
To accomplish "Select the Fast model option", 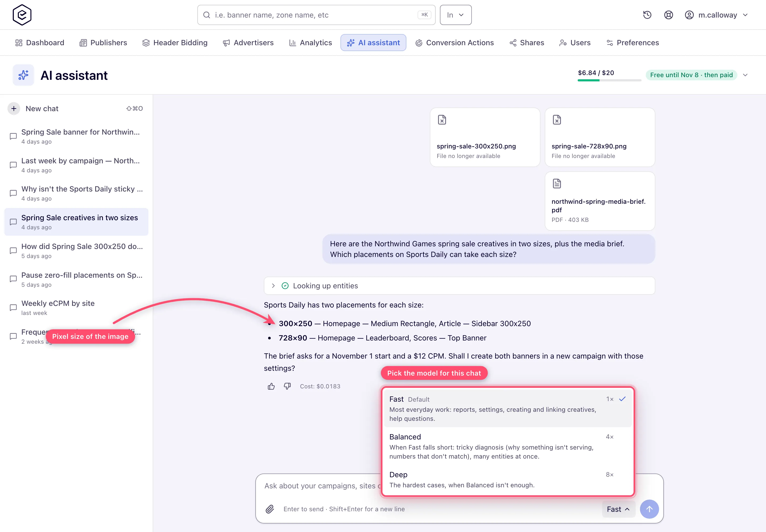I will tap(508, 408).
